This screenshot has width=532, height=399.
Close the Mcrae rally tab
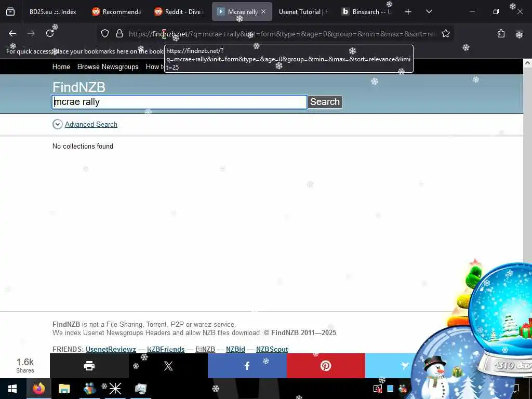[263, 11]
